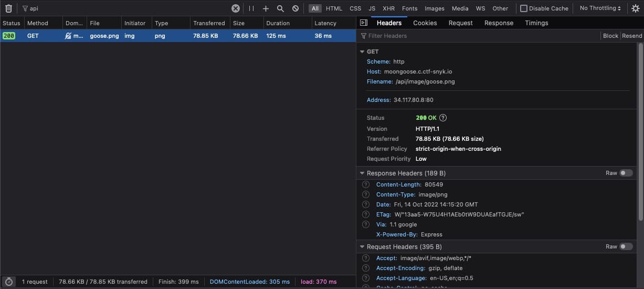
Task: Filter requests by CSS
Action: coord(355,8)
